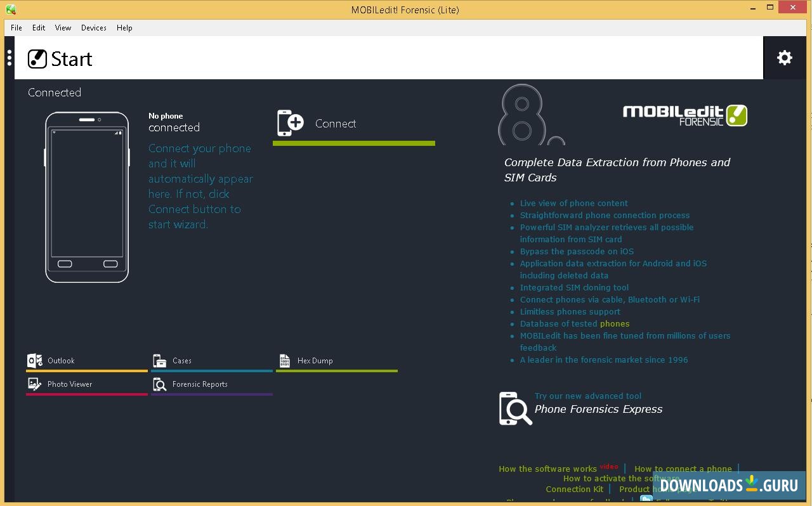Click 'Bypass the passcode on iOS' bullet
812x506 pixels.
(x=577, y=252)
